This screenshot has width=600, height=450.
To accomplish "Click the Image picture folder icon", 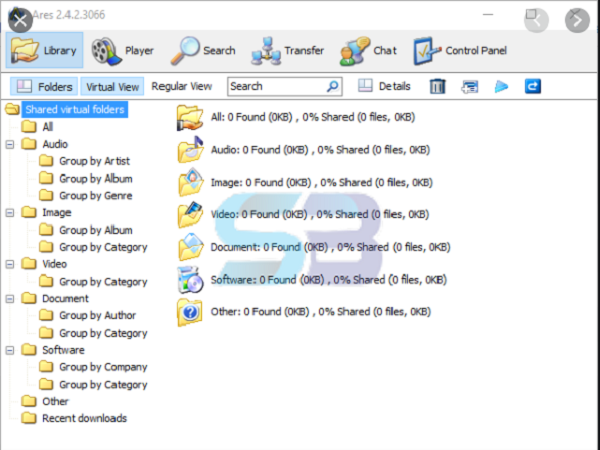I will (190, 182).
